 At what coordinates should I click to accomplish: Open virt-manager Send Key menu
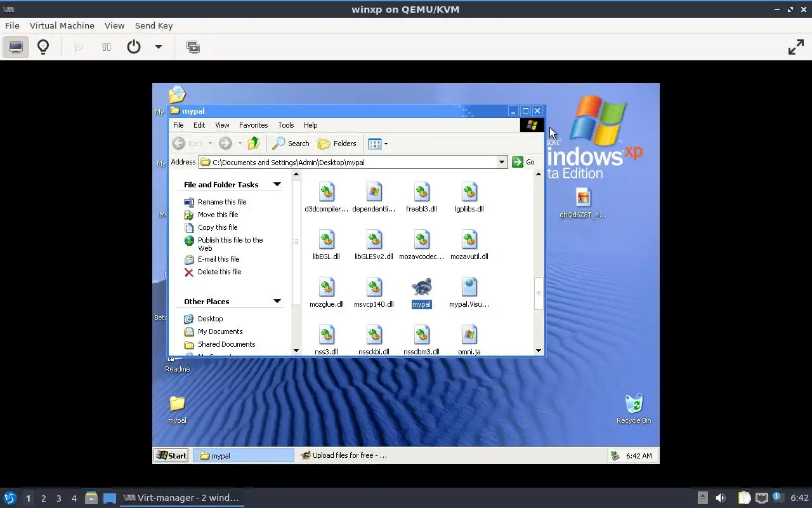click(154, 25)
